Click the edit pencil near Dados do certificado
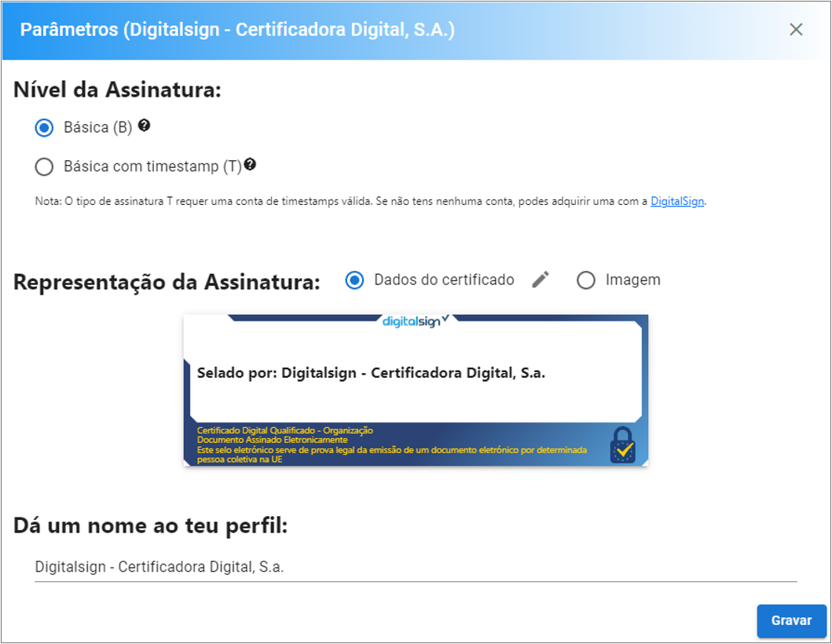This screenshot has height=644, width=832. pyautogui.click(x=540, y=279)
